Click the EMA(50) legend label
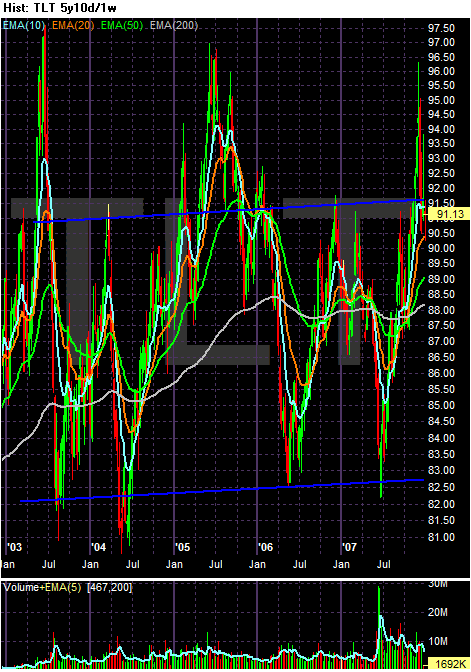Image resolution: width=471 pixels, height=672 pixels. (122, 25)
